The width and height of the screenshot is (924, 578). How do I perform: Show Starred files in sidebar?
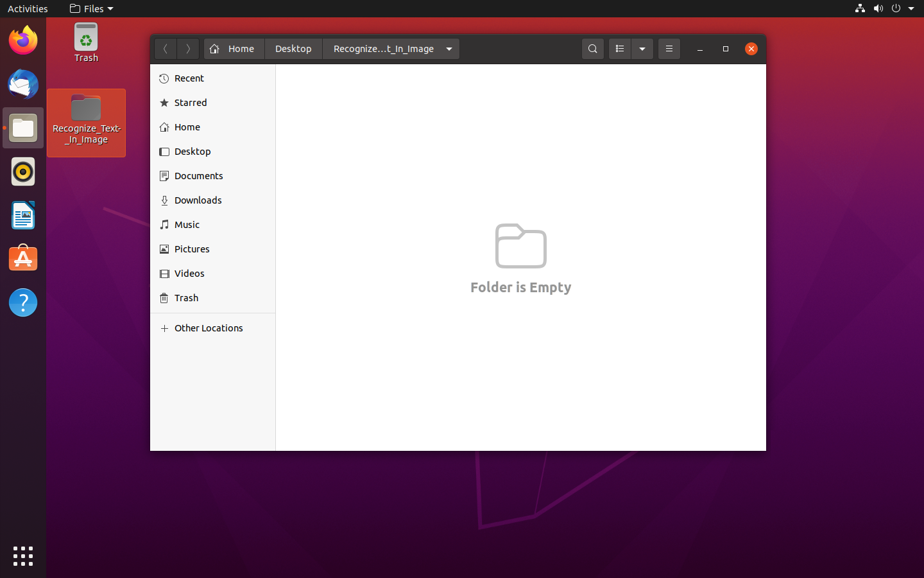[191, 103]
